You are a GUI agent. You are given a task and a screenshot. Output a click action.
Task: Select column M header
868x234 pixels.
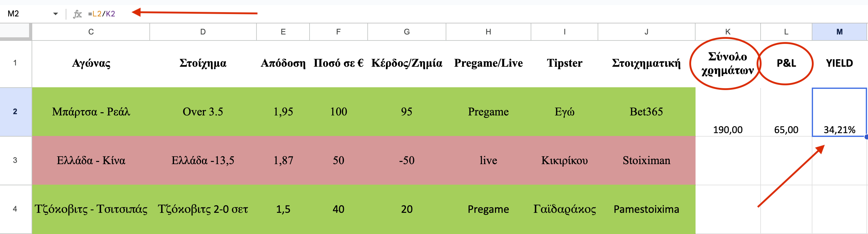[x=839, y=32]
